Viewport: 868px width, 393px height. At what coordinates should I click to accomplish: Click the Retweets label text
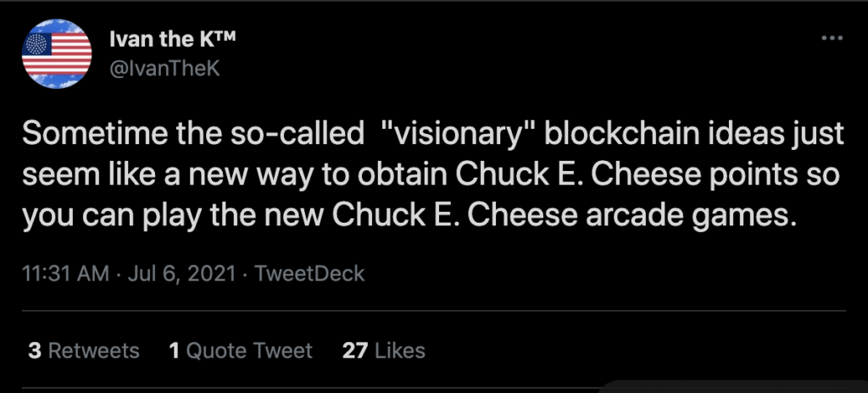(x=93, y=351)
